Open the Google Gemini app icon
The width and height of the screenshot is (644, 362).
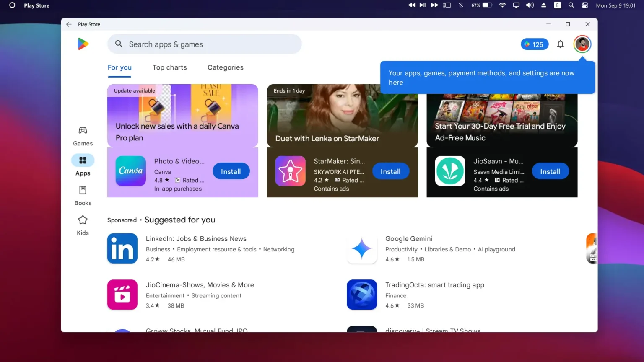[x=362, y=248]
